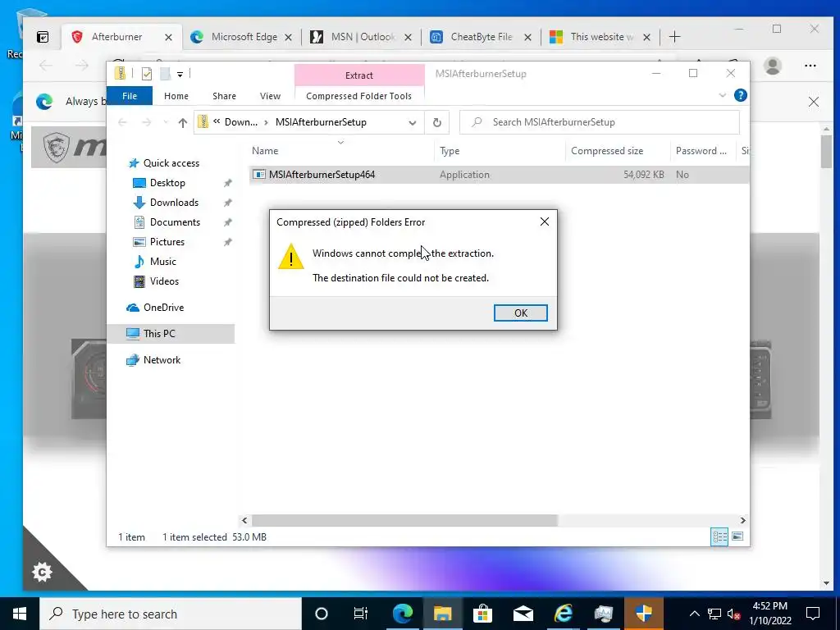This screenshot has height=630, width=840.
Task: Switch to the Home ribbon tab
Action: coord(176,96)
